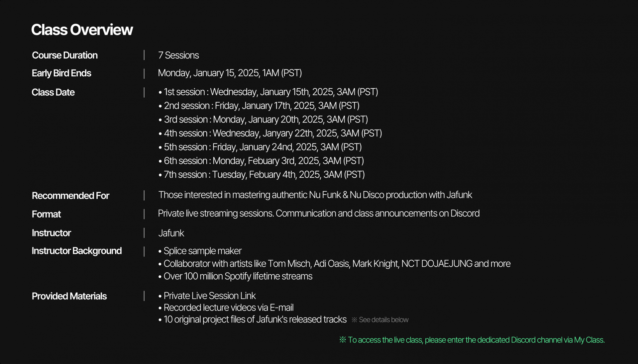
Task: Click the Class Overview heading
Action: tap(82, 30)
